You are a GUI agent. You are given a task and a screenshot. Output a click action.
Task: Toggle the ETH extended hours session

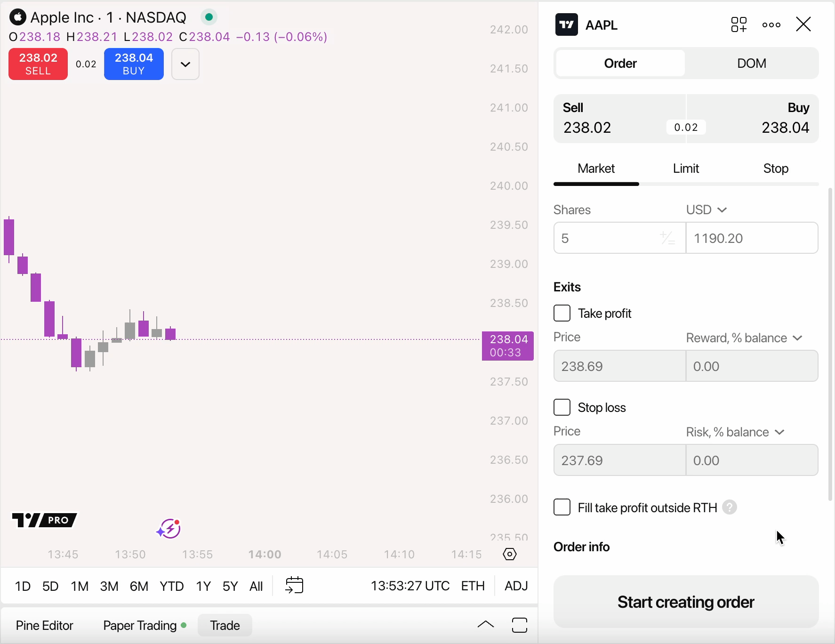(x=473, y=586)
